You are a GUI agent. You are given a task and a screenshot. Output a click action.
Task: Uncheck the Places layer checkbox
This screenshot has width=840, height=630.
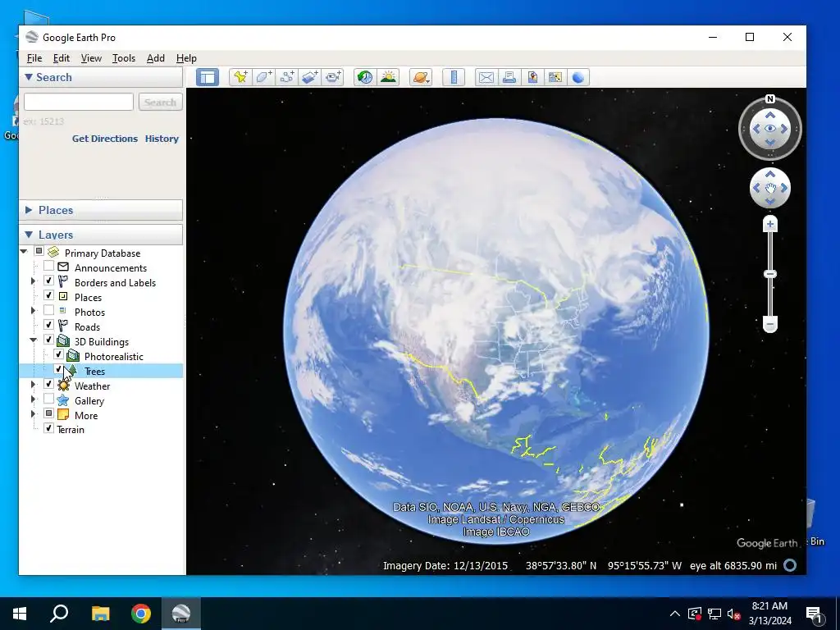[48, 295]
